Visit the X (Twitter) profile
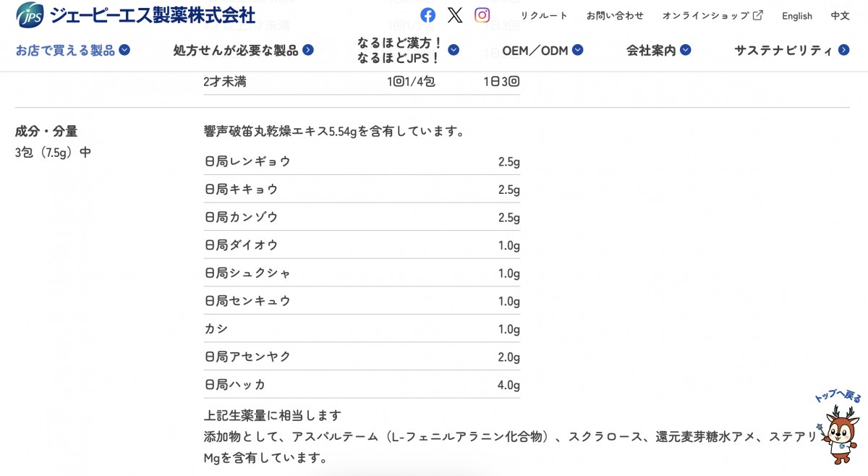Viewport: 868px width, 476px height. coord(454,14)
